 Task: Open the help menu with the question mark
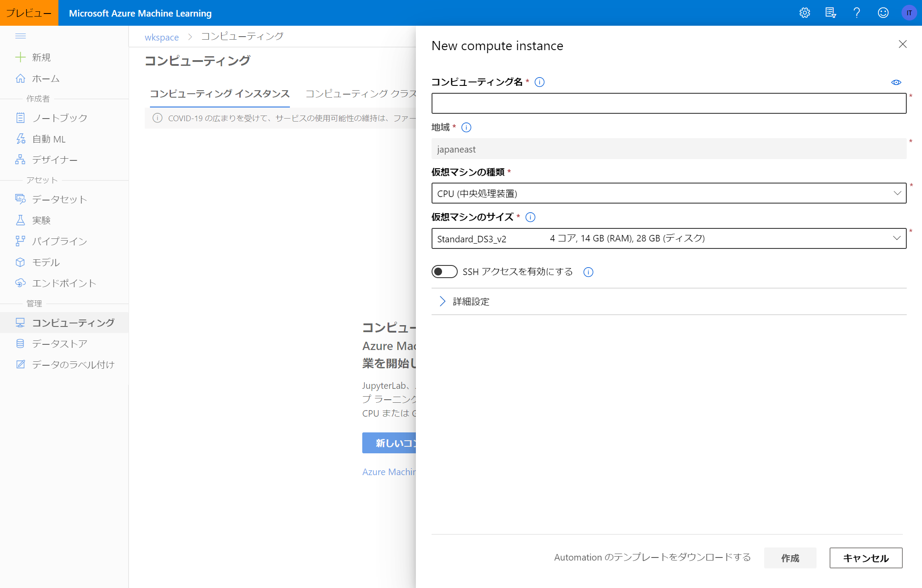(x=857, y=13)
